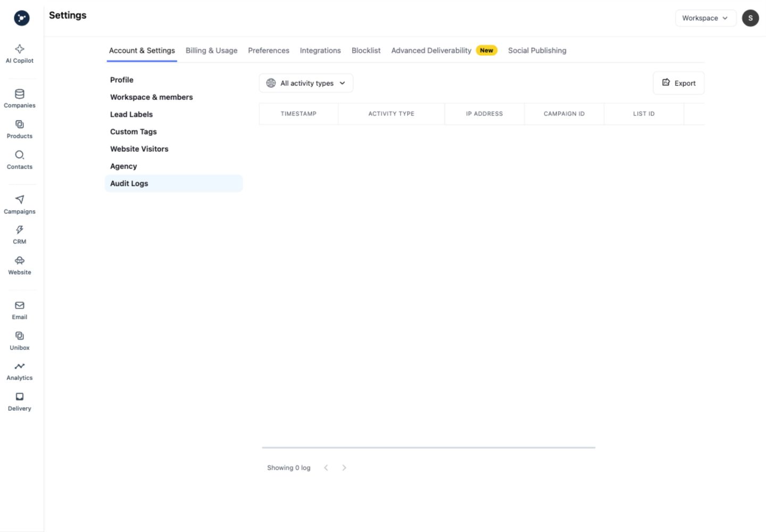This screenshot has width=766, height=532.
Task: Expand the Workspace switcher dropdown
Action: [705, 18]
